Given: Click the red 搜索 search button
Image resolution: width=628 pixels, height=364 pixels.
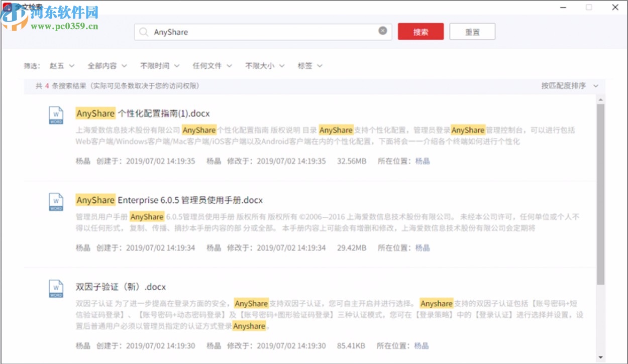Looking at the screenshot, I should tap(421, 31).
